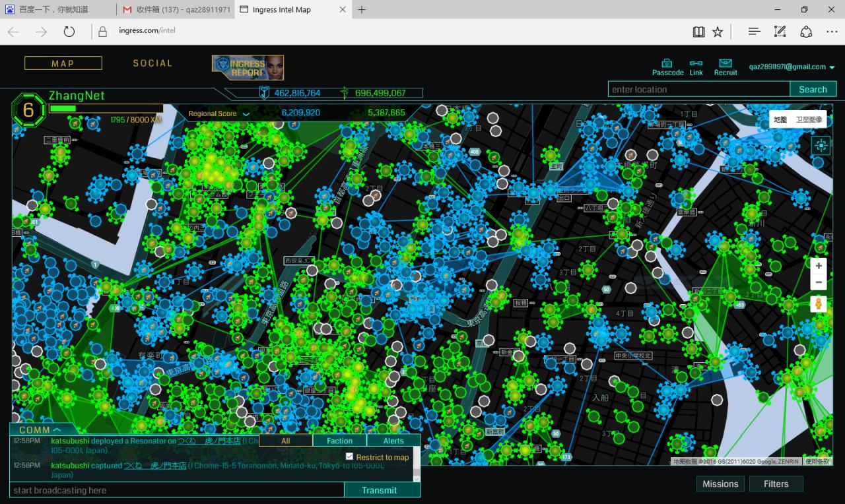Viewport: 845px width, 504px height.
Task: Click the 1795 / 8000 XM text
Action: coord(136,120)
